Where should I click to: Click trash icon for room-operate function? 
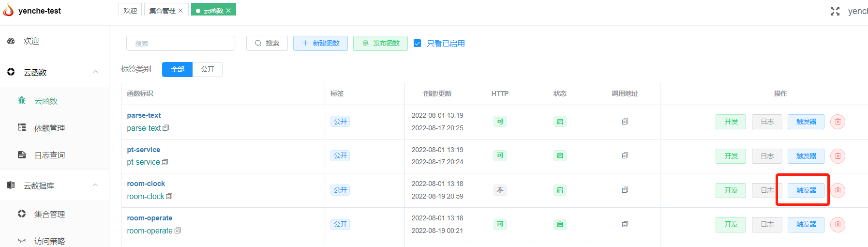(x=838, y=224)
